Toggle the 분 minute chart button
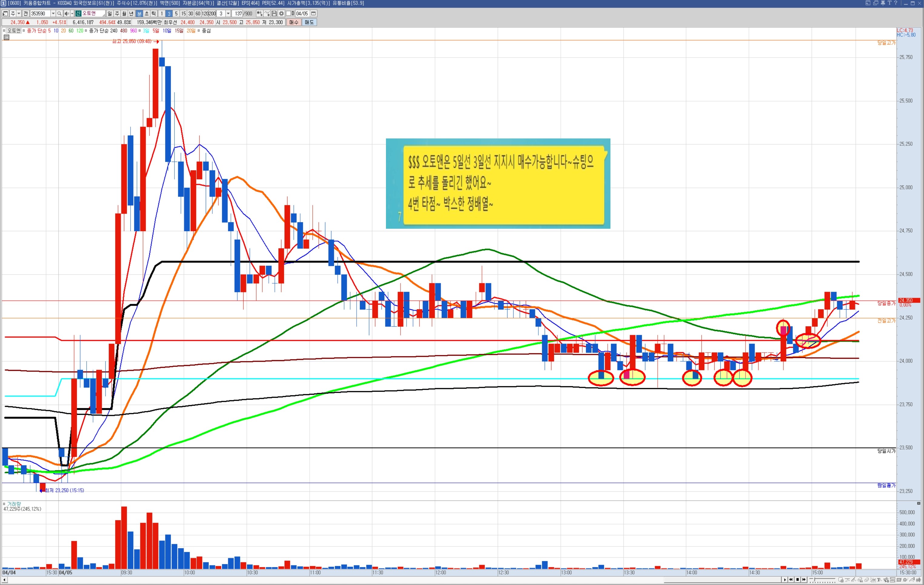 pos(139,13)
